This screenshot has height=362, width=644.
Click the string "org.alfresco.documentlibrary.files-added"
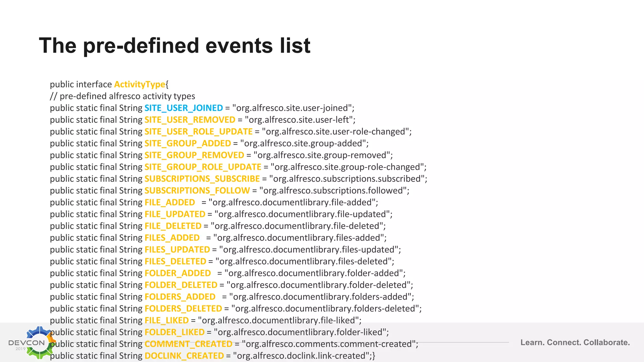299,238
